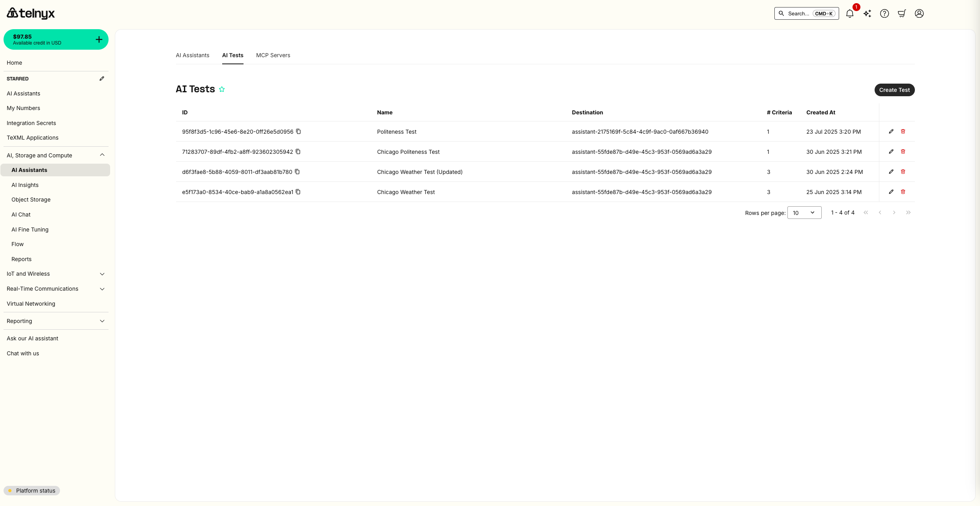Click the add credit plus icon
The image size is (980, 506).
[x=99, y=39]
